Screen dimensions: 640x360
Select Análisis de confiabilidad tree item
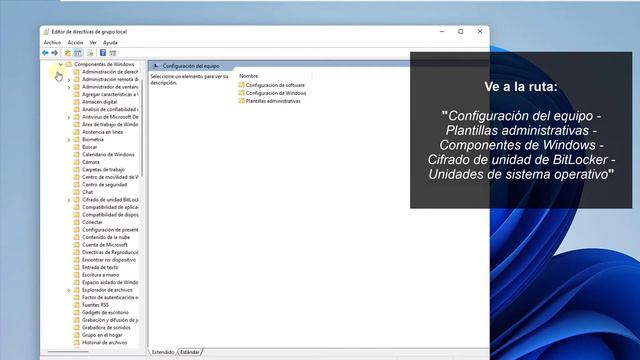click(110, 109)
